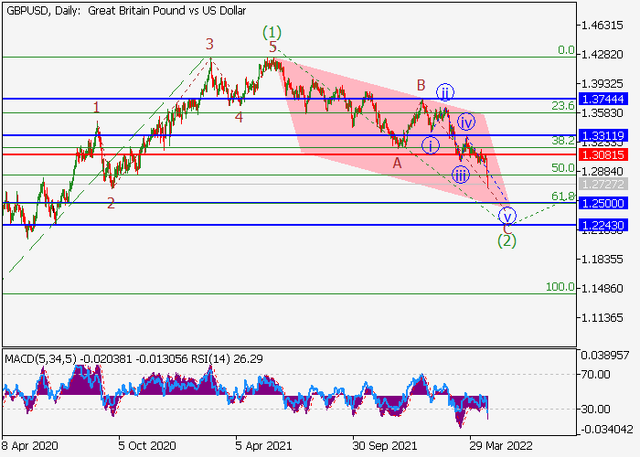Select the 23.6 Fibonacci level label
The width and height of the screenshot is (640, 457).
pos(563,105)
